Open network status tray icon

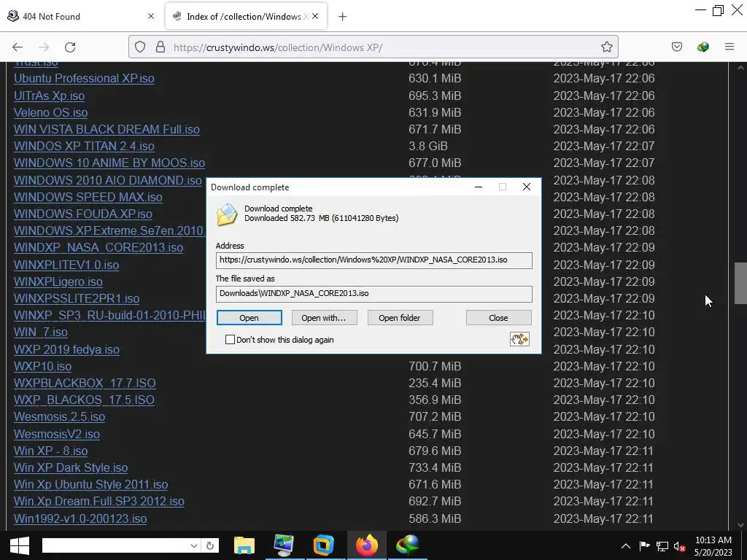pyautogui.click(x=662, y=546)
